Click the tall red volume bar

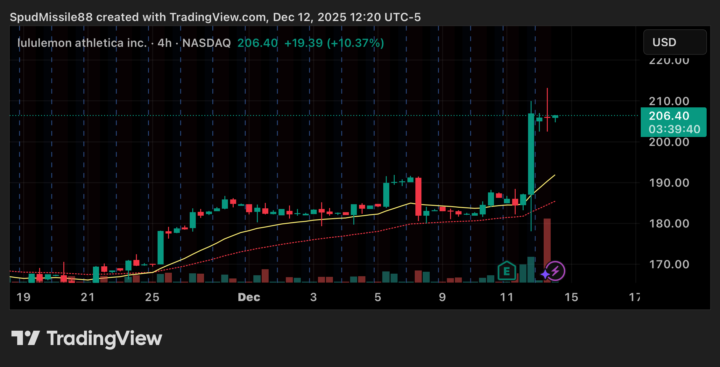(x=547, y=250)
